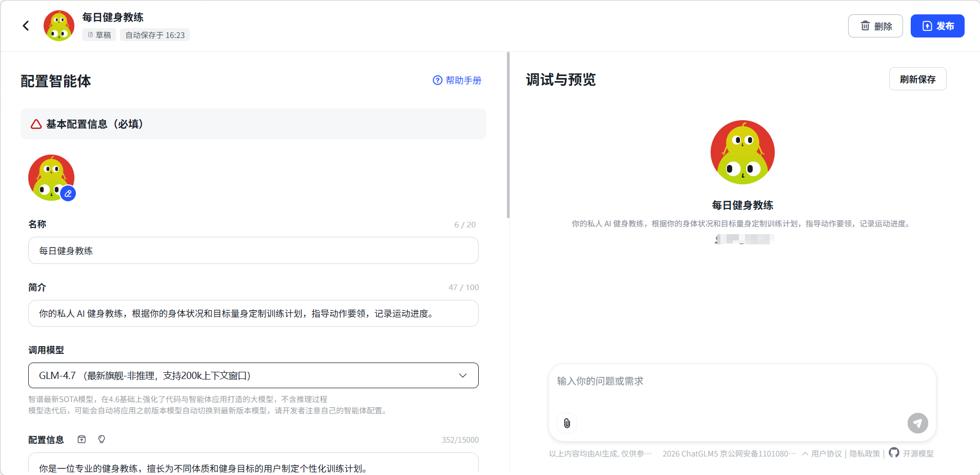Click the 名称 input field
The height and width of the screenshot is (475, 980).
pos(253,251)
